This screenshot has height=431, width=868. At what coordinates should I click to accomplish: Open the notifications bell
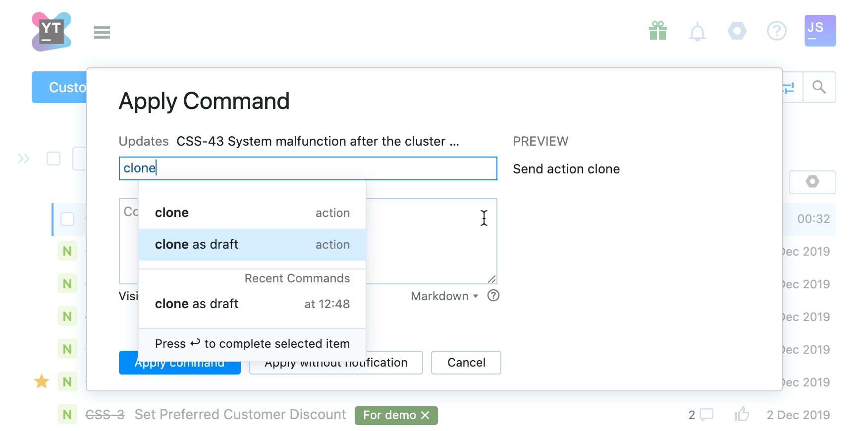[697, 32]
